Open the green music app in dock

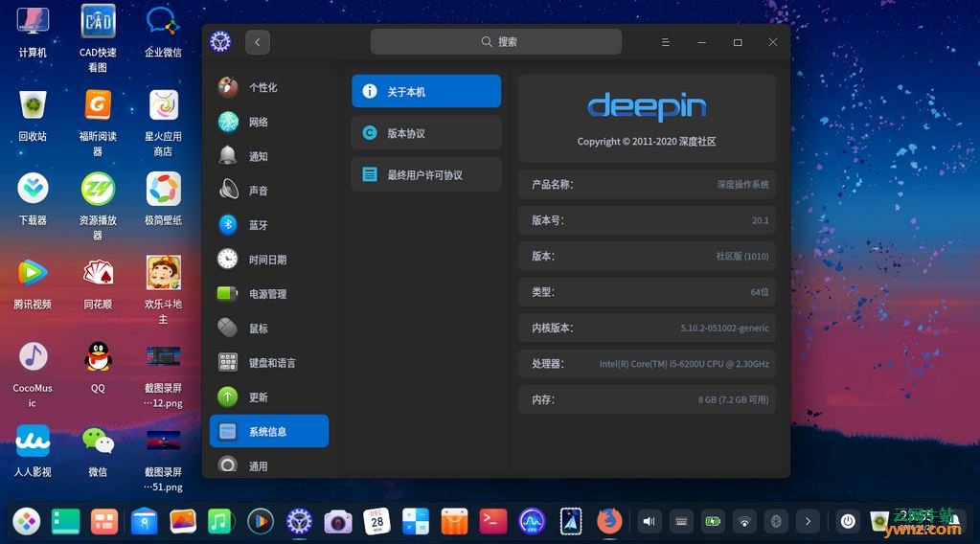tap(220, 522)
